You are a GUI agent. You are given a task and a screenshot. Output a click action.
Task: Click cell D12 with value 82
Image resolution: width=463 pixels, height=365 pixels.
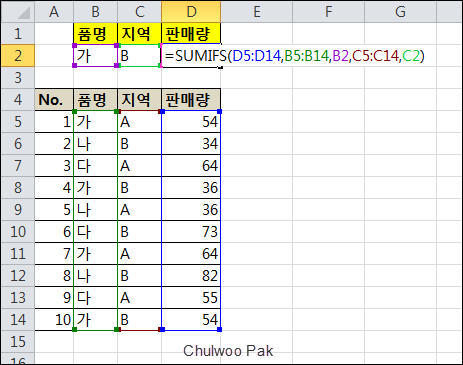[191, 276]
